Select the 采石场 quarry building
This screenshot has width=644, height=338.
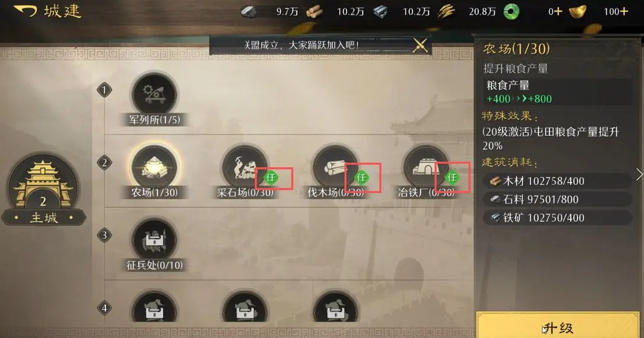point(245,167)
